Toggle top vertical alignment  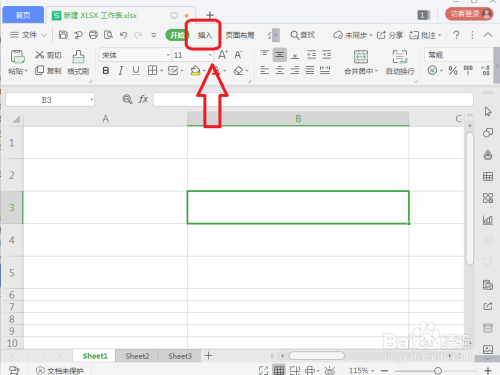click(264, 54)
